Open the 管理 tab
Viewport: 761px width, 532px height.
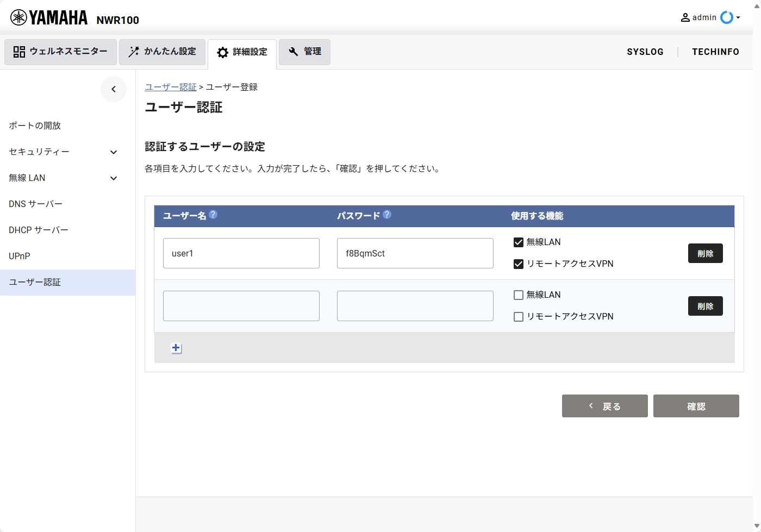[x=304, y=52]
